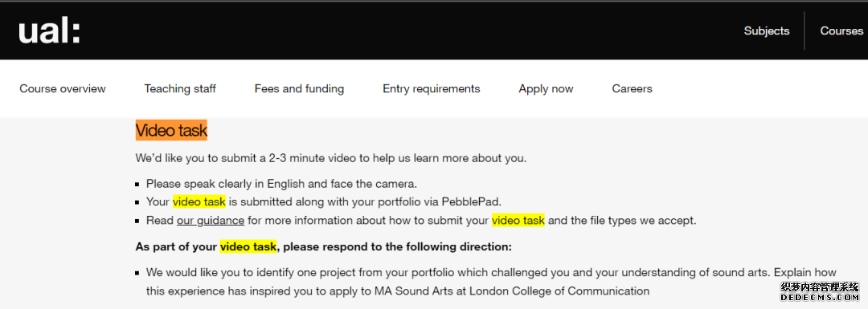868x309 pixels.
Task: Open the Courses menu in header
Action: (x=841, y=31)
